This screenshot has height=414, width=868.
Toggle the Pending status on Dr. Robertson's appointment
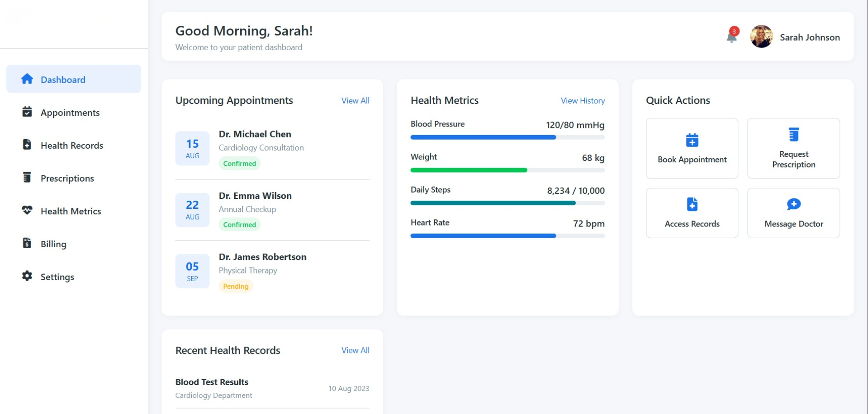coord(236,286)
